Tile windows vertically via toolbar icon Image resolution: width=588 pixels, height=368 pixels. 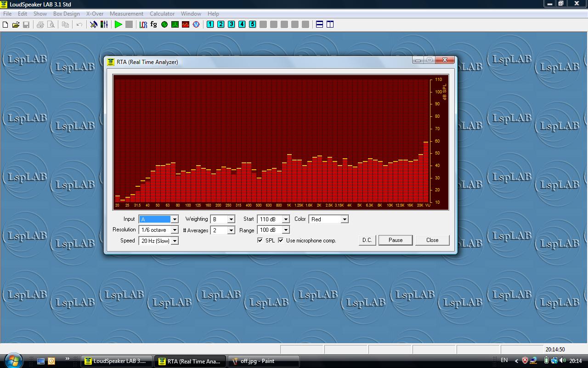click(x=330, y=24)
